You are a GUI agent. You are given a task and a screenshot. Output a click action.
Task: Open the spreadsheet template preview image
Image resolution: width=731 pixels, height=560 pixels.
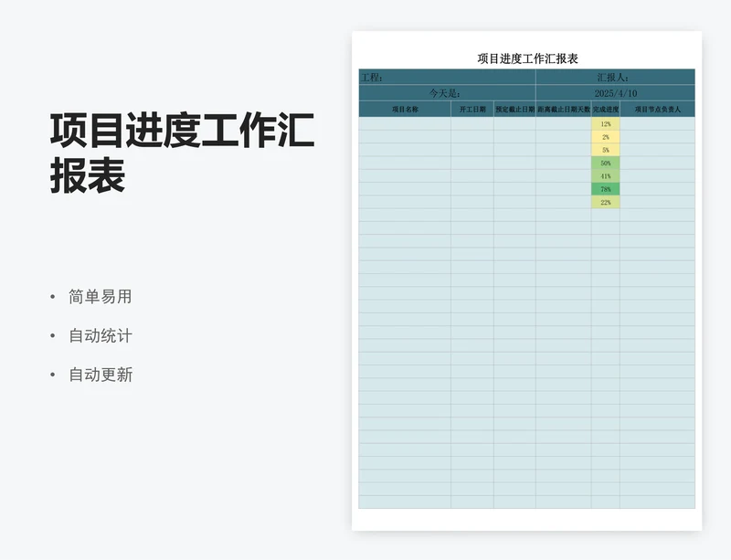[x=527, y=280]
